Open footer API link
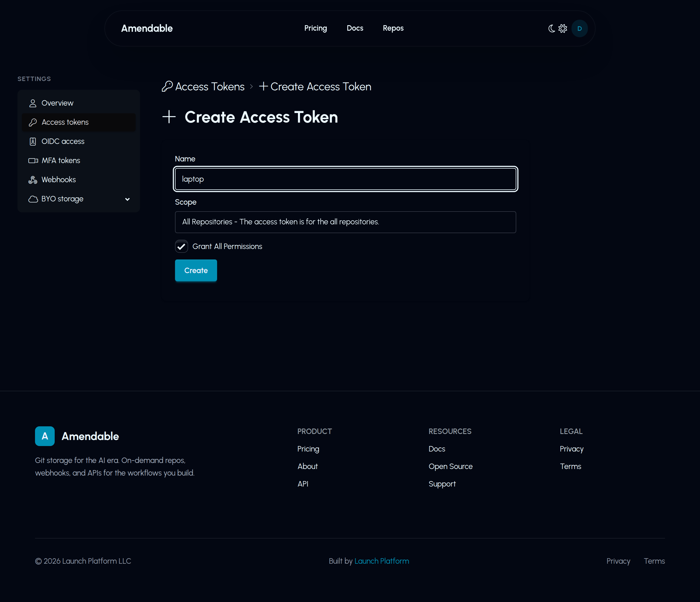Screen dimensions: 700x602 pos(303,484)
